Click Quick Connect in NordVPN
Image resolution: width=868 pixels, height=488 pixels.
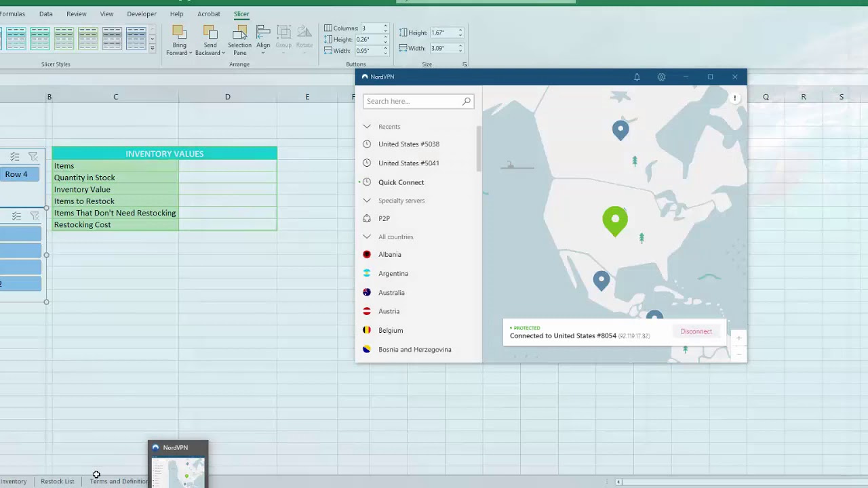click(x=401, y=182)
